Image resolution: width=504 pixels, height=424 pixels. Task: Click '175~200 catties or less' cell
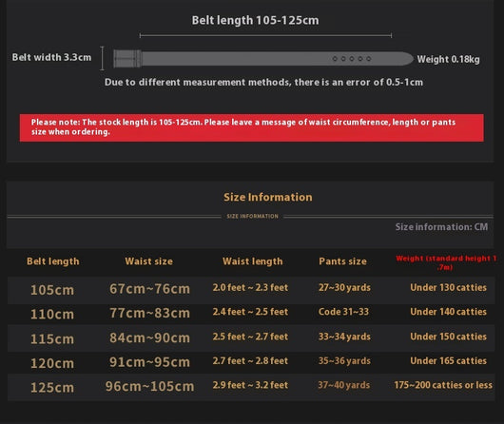pos(443,385)
